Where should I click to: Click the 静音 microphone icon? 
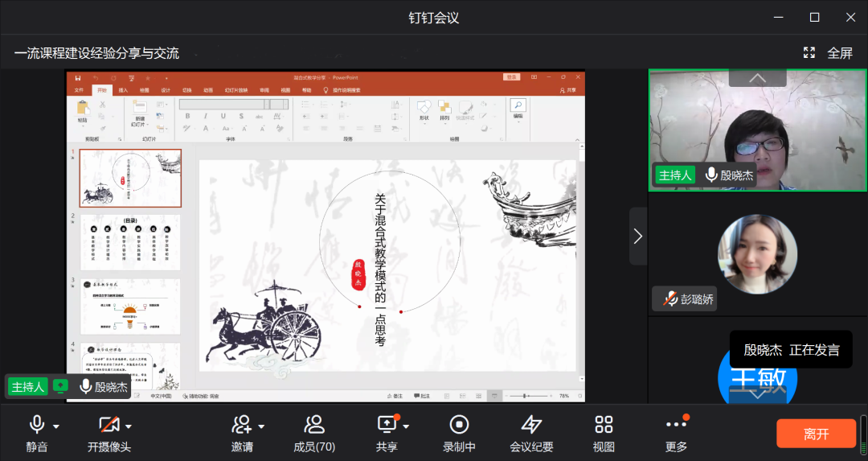click(36, 425)
